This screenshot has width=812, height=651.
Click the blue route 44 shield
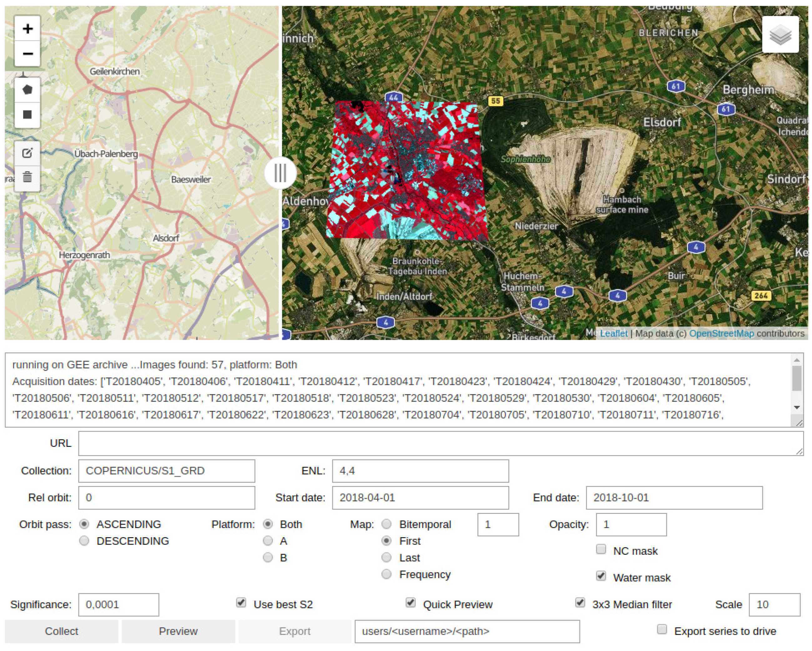pos(393,97)
